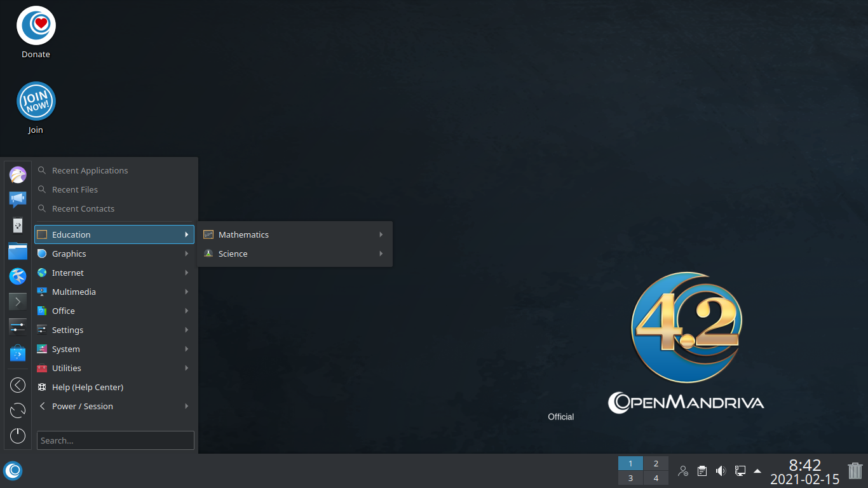The height and width of the screenshot is (488, 868).
Task: Open the blue folder file manager icon
Action: coord(18,251)
